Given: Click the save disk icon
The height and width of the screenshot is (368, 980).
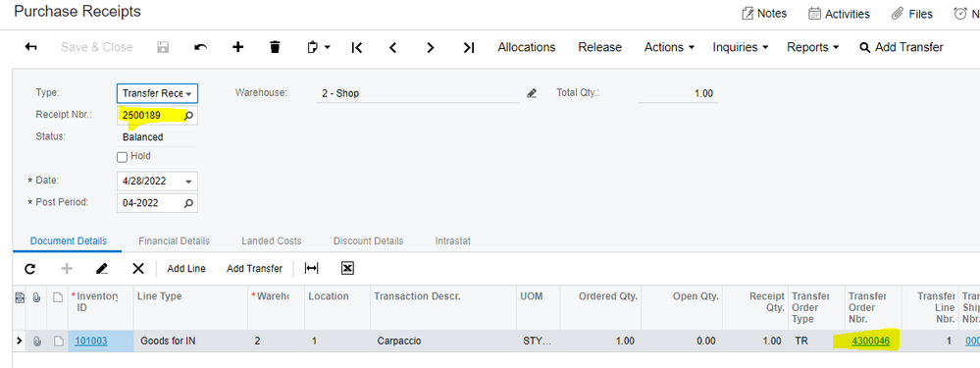Looking at the screenshot, I should 163,47.
